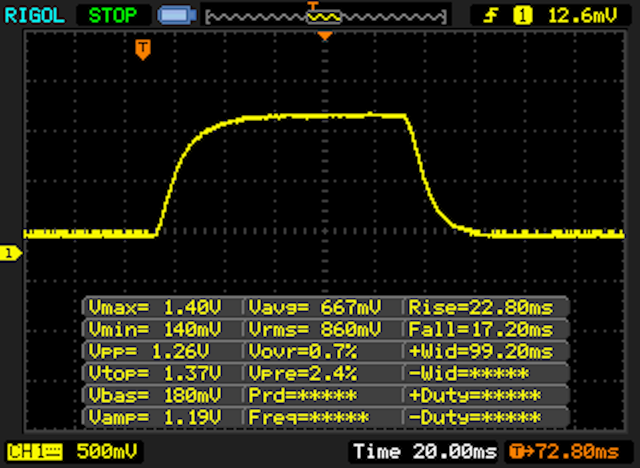The width and height of the screenshot is (640, 468).
Task: Select the Fall=17.20ms measurement
Action: coord(486,329)
